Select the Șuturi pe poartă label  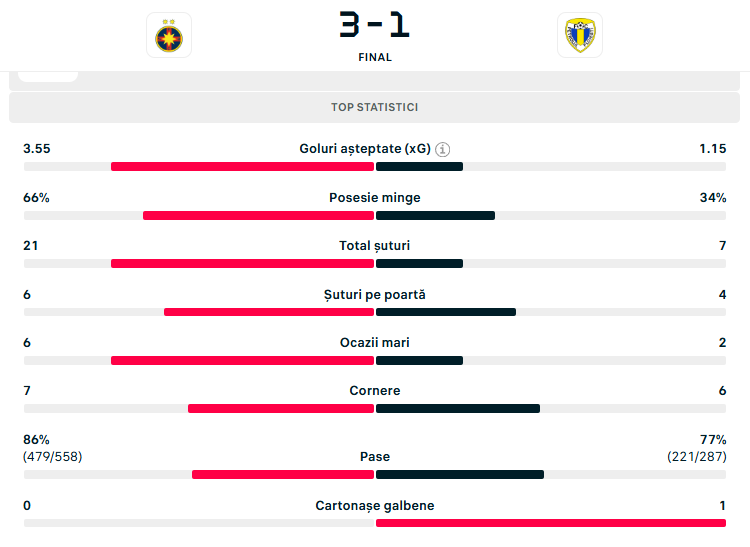click(375, 294)
